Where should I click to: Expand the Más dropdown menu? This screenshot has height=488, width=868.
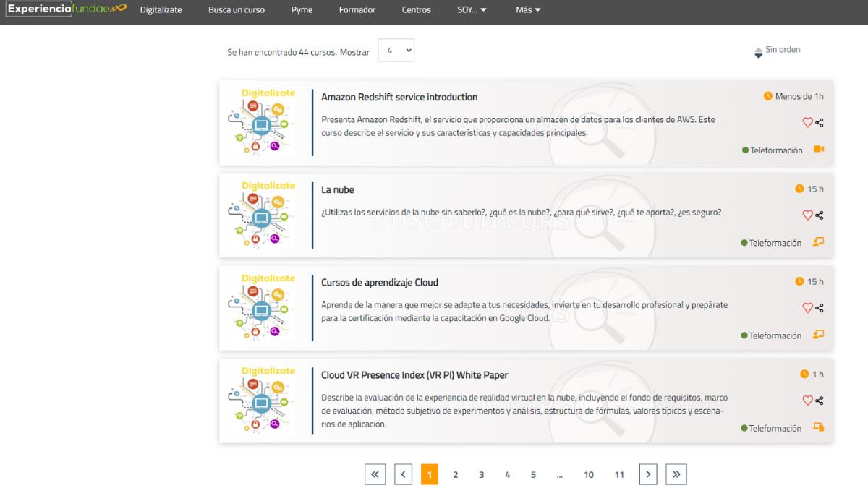528,10
